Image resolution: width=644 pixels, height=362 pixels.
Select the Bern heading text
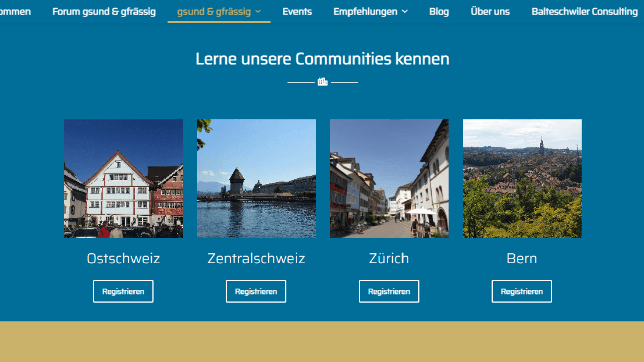pyautogui.click(x=522, y=258)
